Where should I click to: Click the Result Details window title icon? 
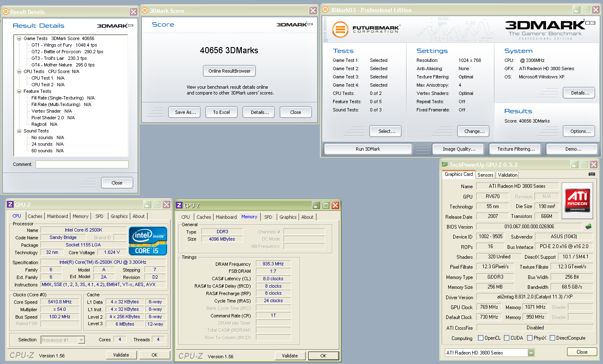6,12
